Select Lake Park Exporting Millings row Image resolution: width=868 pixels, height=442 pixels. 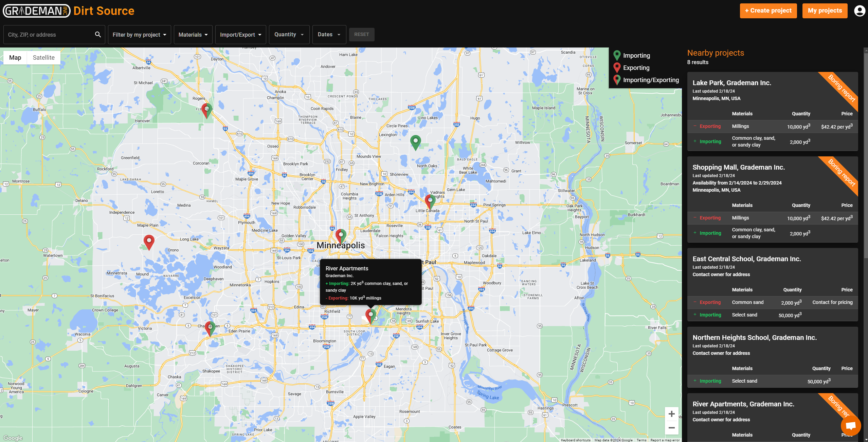tap(773, 126)
